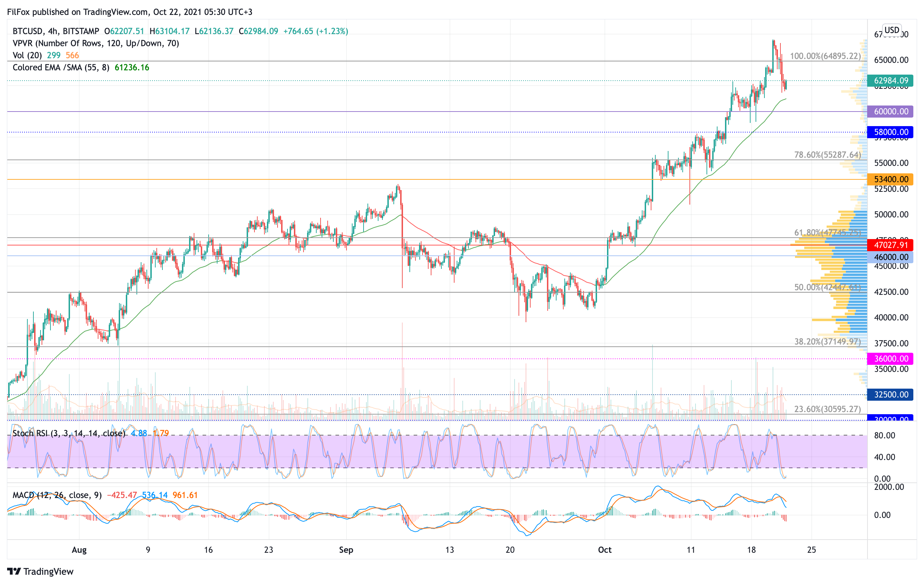Select the MACD (12, 26, close, 9) legend
The height and width of the screenshot is (584, 924).
coord(58,495)
